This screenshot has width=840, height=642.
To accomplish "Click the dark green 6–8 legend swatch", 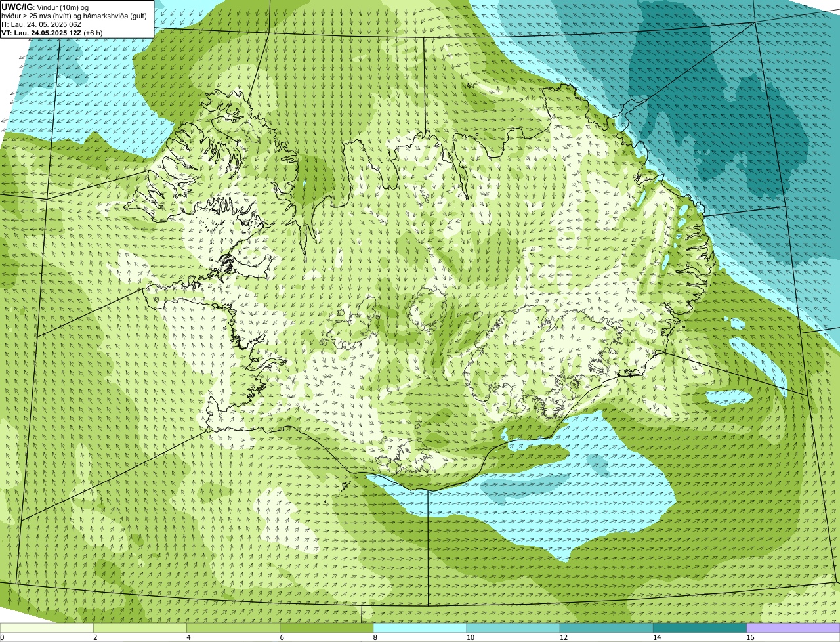I will pyautogui.click(x=327, y=628).
